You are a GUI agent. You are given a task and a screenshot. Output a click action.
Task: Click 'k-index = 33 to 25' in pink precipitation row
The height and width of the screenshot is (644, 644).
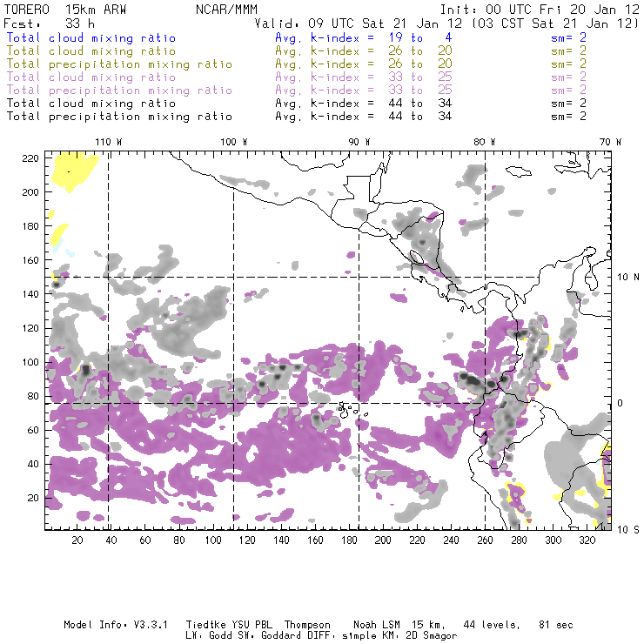pyautogui.click(x=381, y=91)
